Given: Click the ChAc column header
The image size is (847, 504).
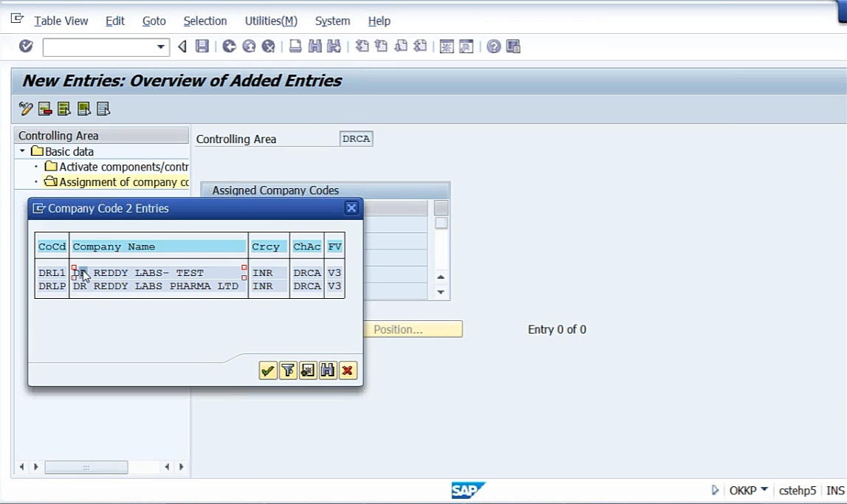Looking at the screenshot, I should tap(306, 246).
